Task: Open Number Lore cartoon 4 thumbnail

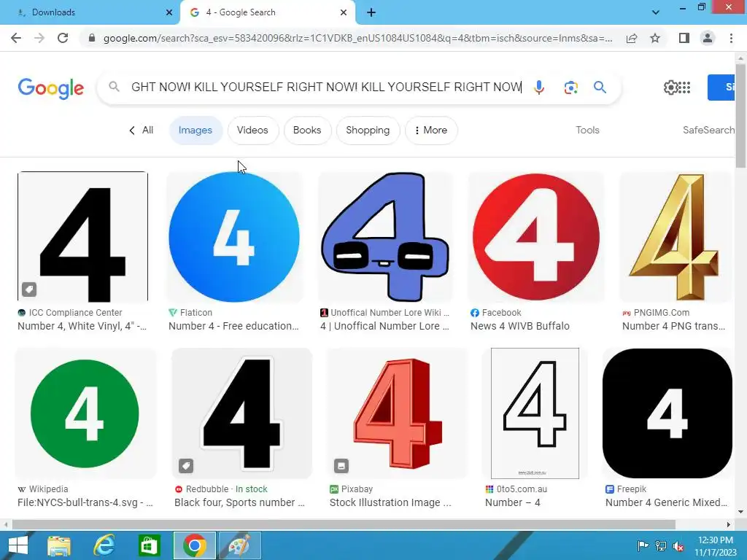Action: click(x=385, y=237)
